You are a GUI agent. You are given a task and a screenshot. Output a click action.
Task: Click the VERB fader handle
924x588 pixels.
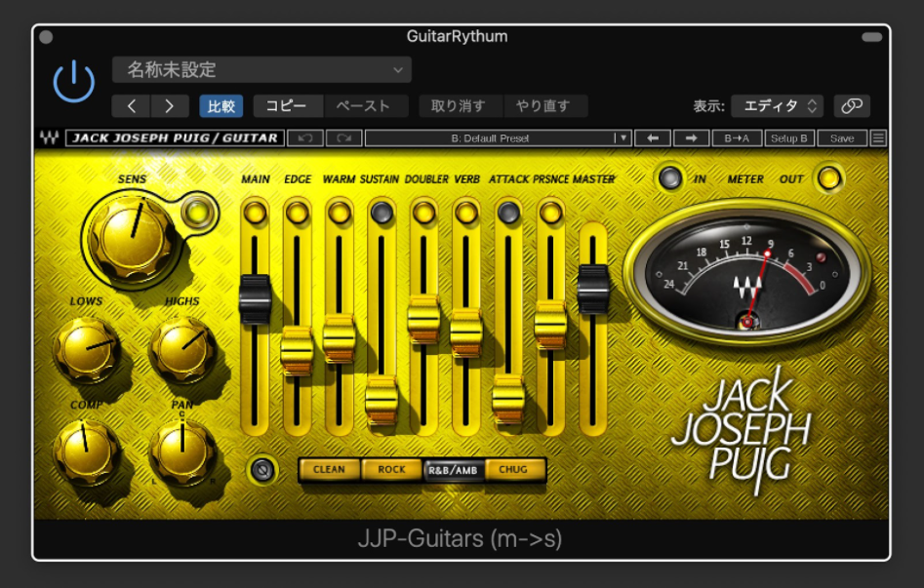pyautogui.click(x=466, y=333)
